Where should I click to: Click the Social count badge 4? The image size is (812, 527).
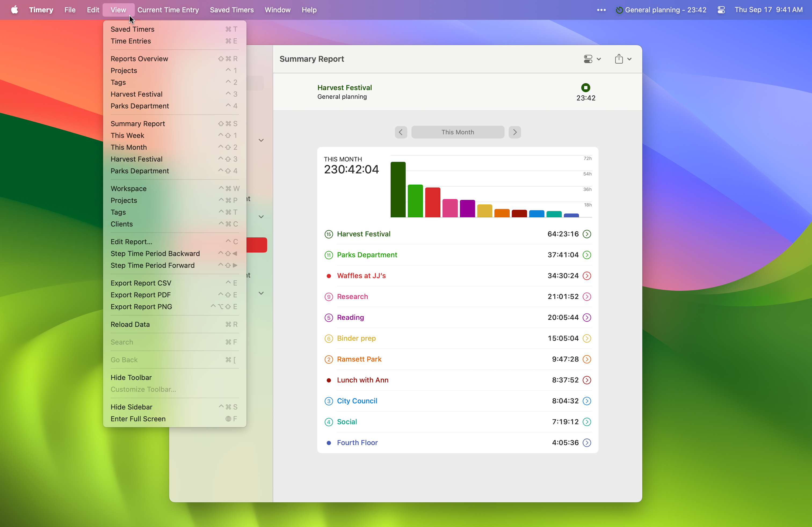(329, 422)
